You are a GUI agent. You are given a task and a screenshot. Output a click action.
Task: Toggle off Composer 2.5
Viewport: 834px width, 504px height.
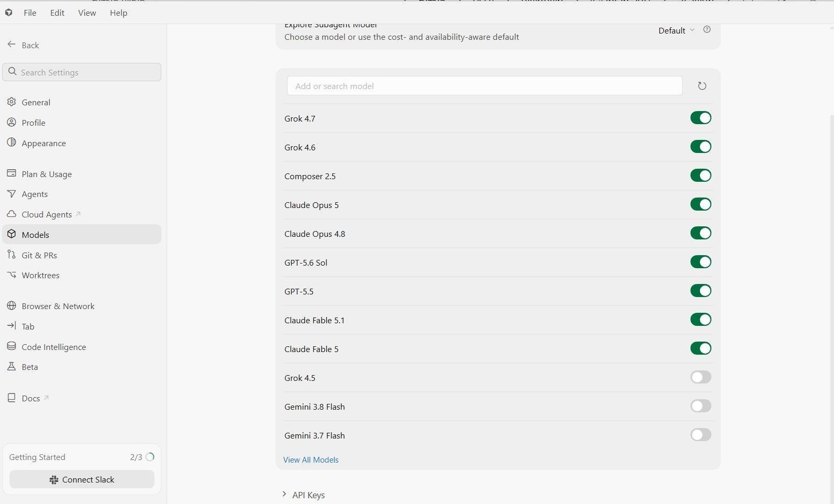pyautogui.click(x=700, y=176)
